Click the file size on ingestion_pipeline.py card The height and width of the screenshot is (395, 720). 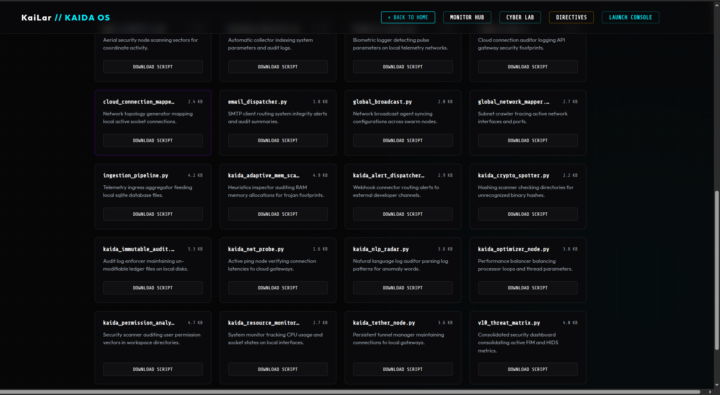pyautogui.click(x=195, y=175)
